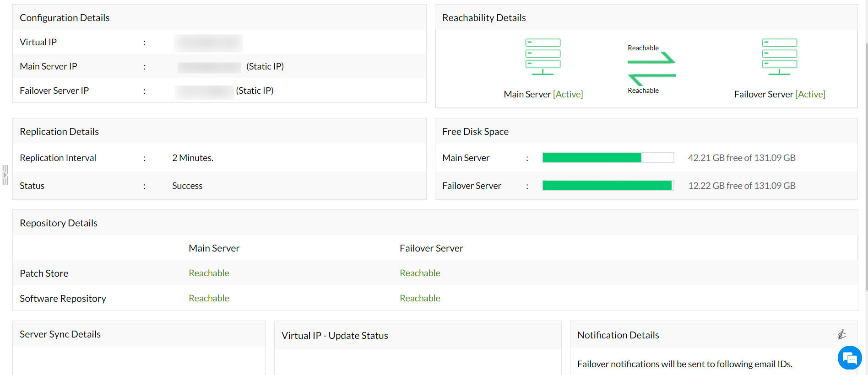Click Software Repository Failover Server Reachable
Viewport: 868px width, 375px height.
[x=420, y=298]
